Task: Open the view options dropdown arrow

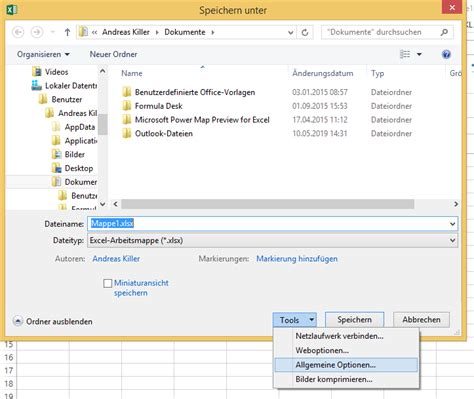Action: [419, 54]
